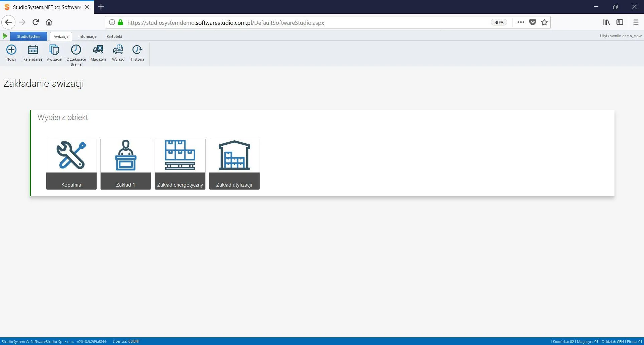Image resolution: width=644 pixels, height=345 pixels.
Task: Click the Nowy plus icon
Action: coord(11,50)
